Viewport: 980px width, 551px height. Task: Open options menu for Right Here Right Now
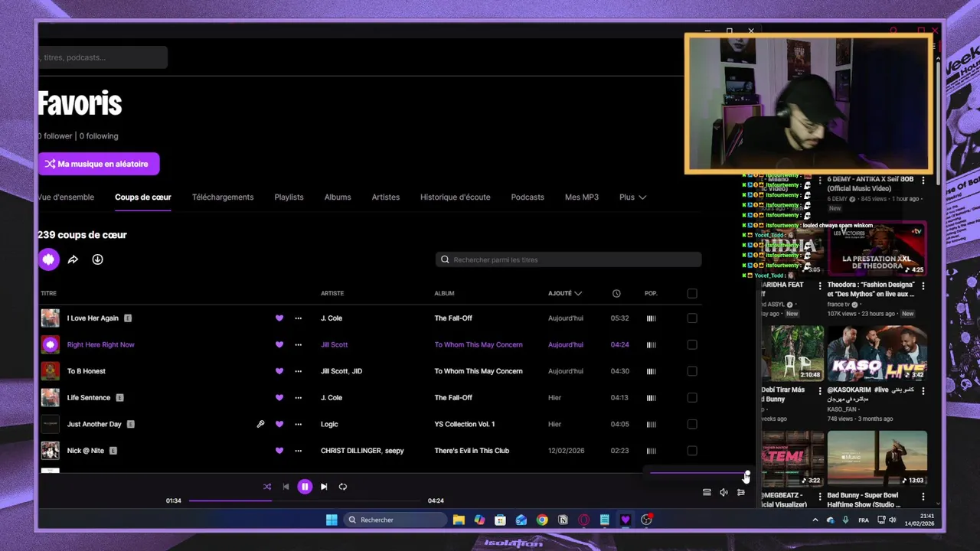pyautogui.click(x=299, y=344)
